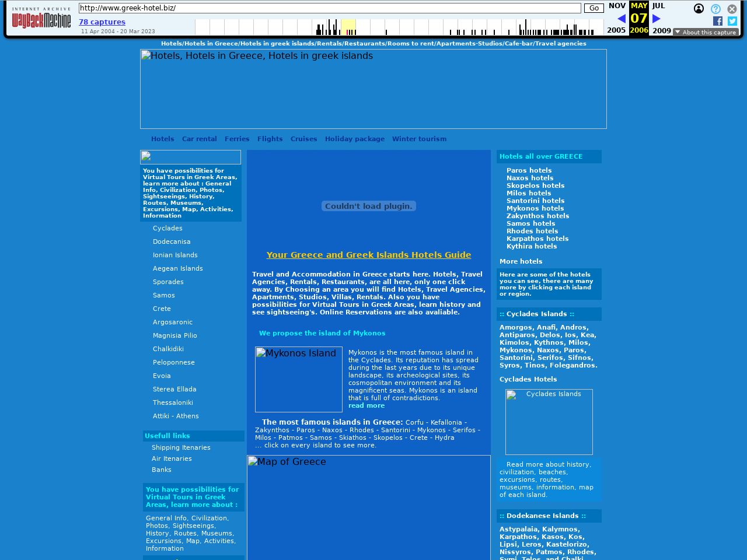This screenshot has height=560, width=747.
Task: Click read more about Mykonos
Action: (366, 405)
